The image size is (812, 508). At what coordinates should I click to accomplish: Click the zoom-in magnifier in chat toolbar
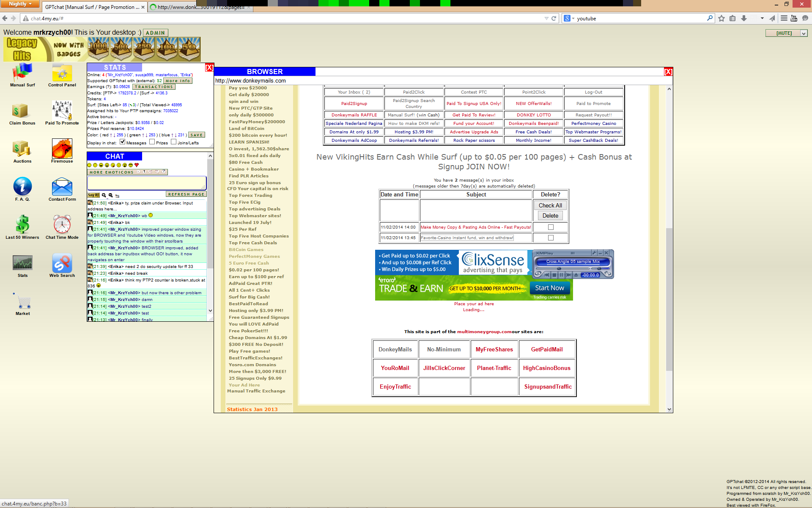click(104, 195)
